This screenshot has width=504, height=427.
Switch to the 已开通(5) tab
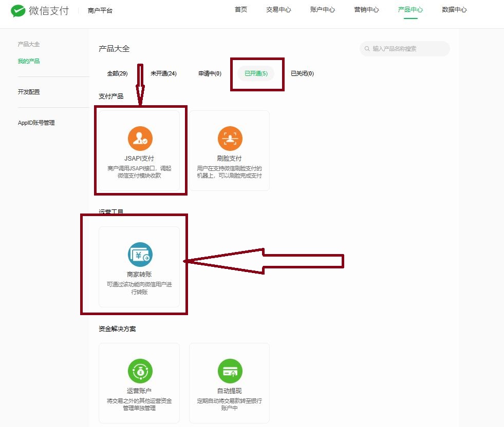point(256,73)
